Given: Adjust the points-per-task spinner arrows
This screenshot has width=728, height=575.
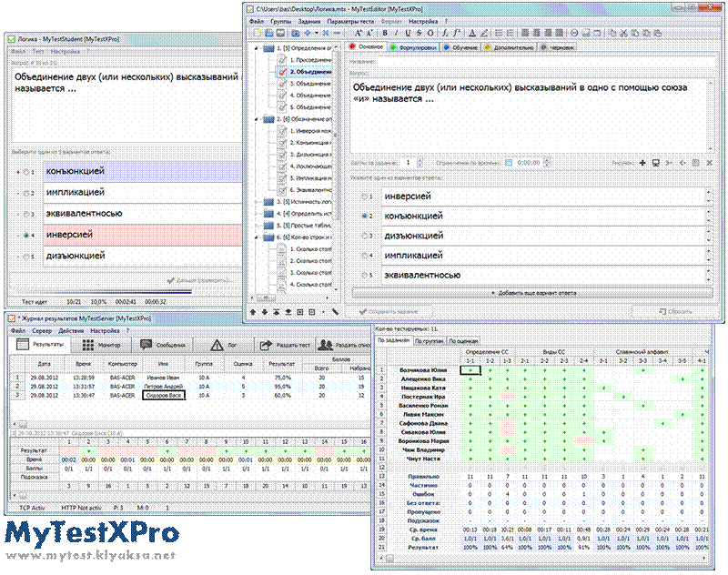Looking at the screenshot, I should click(420, 163).
